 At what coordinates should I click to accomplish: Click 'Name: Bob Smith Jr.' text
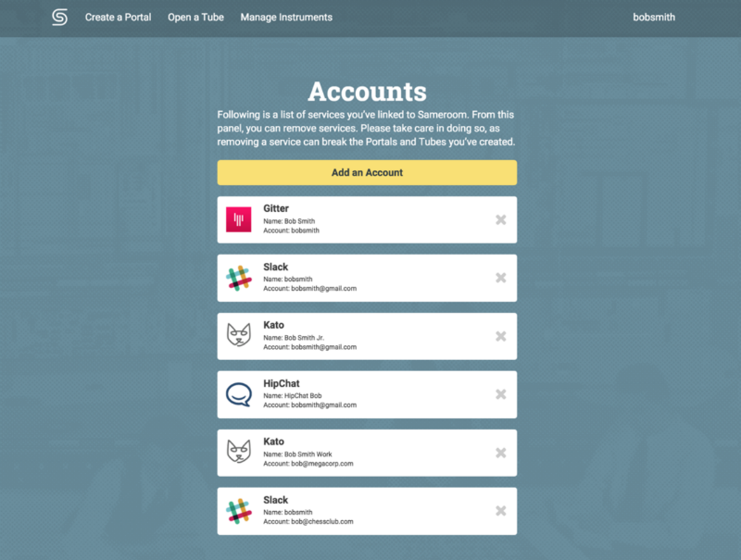click(294, 338)
